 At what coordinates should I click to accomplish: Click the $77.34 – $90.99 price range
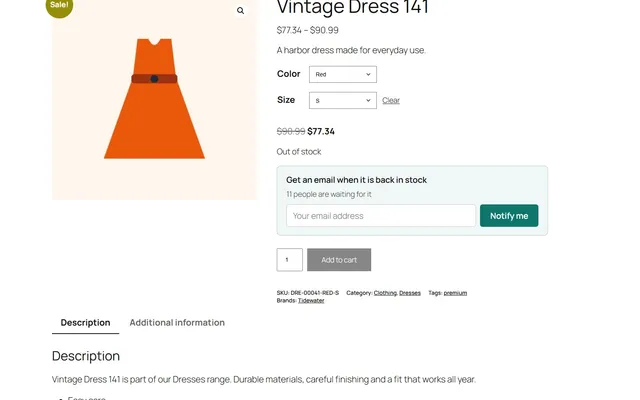click(307, 30)
